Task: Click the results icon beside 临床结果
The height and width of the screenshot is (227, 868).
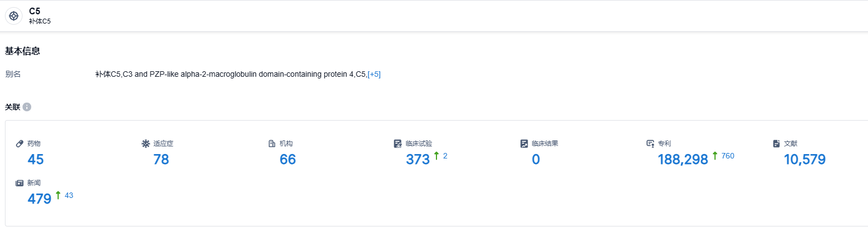Action: 524,144
